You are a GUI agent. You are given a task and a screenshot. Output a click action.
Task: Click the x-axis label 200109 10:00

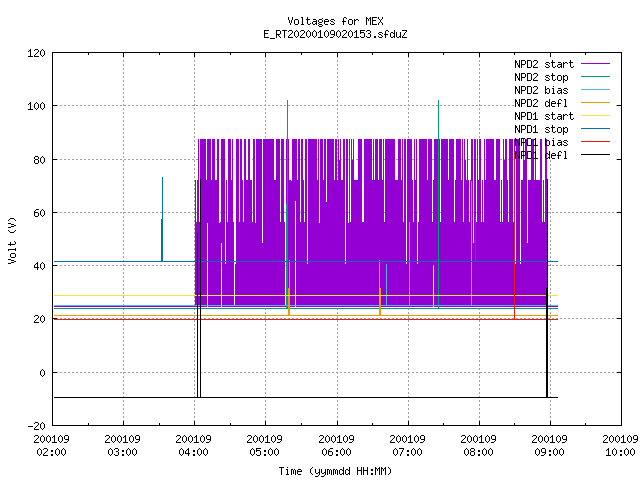click(620, 446)
